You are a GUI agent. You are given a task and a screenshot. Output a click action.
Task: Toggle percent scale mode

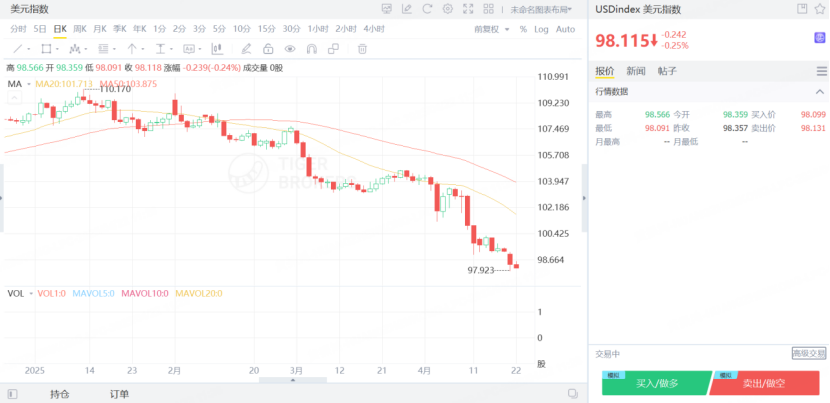click(x=523, y=29)
